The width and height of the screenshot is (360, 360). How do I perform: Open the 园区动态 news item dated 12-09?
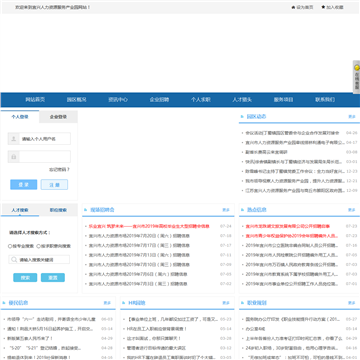click(295, 191)
